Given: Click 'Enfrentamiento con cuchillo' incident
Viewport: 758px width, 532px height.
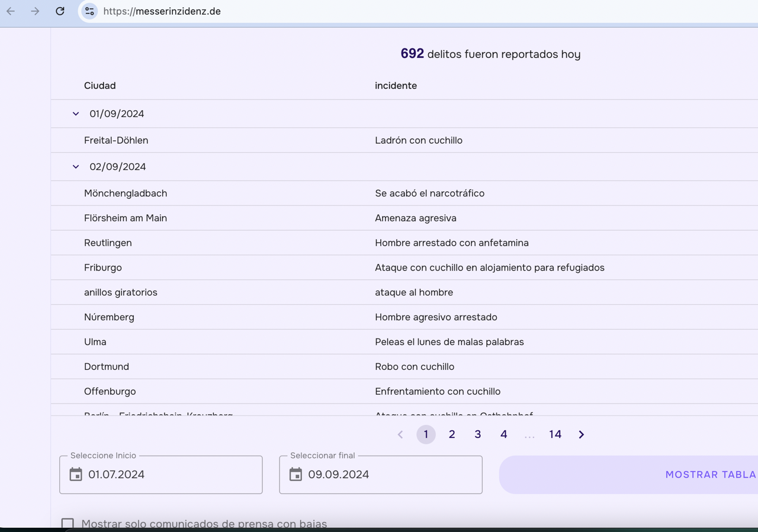Looking at the screenshot, I should point(438,392).
